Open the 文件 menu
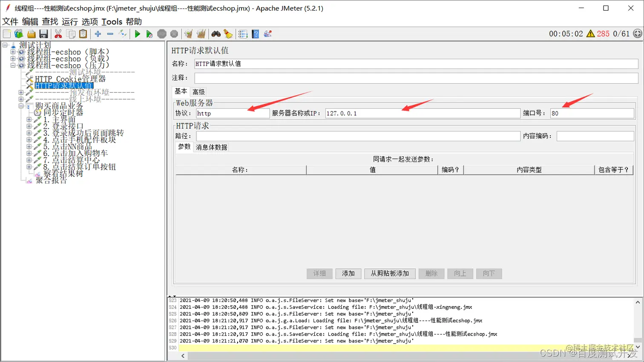 tap(10, 22)
